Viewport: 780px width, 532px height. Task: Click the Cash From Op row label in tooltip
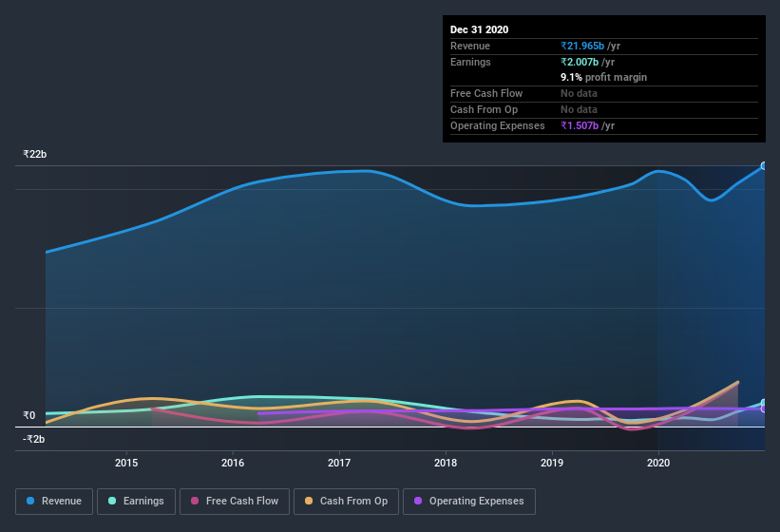coord(484,109)
